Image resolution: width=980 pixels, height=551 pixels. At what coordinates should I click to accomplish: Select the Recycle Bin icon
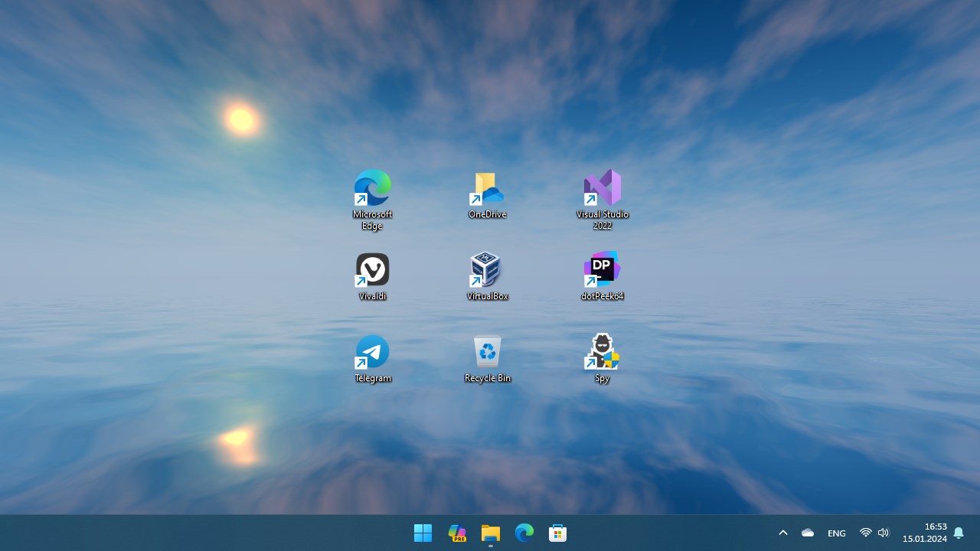pos(487,358)
